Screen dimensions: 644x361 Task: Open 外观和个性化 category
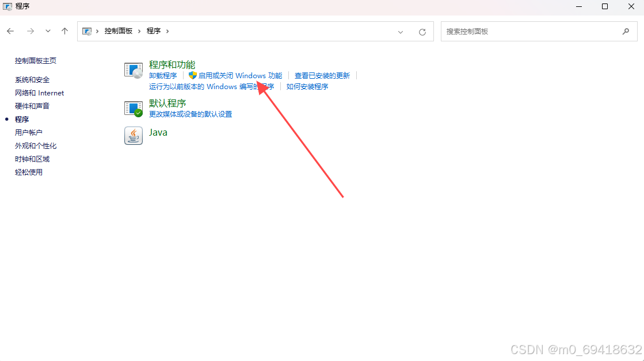click(x=36, y=145)
